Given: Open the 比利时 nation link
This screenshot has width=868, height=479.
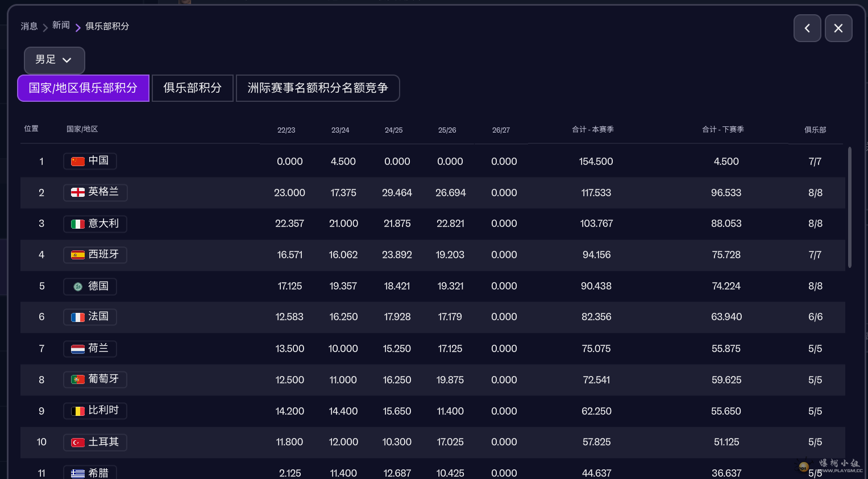Looking at the screenshot, I should pos(95,411).
